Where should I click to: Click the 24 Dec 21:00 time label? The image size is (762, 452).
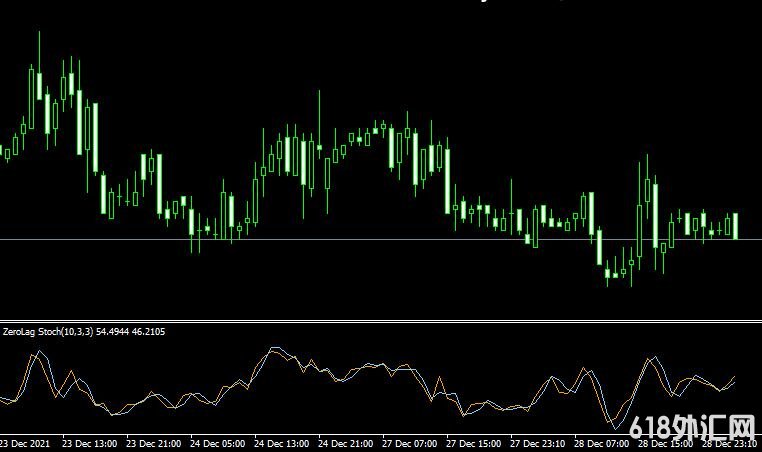346,444
